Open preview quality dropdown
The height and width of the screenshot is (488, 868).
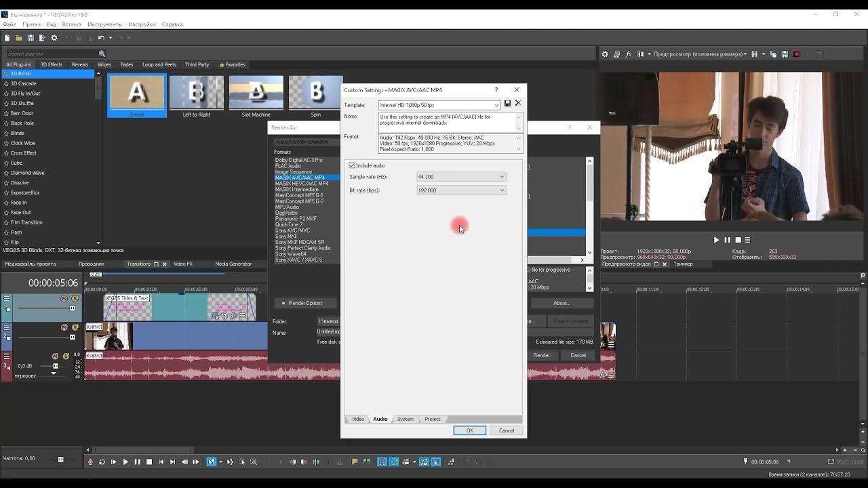point(700,54)
